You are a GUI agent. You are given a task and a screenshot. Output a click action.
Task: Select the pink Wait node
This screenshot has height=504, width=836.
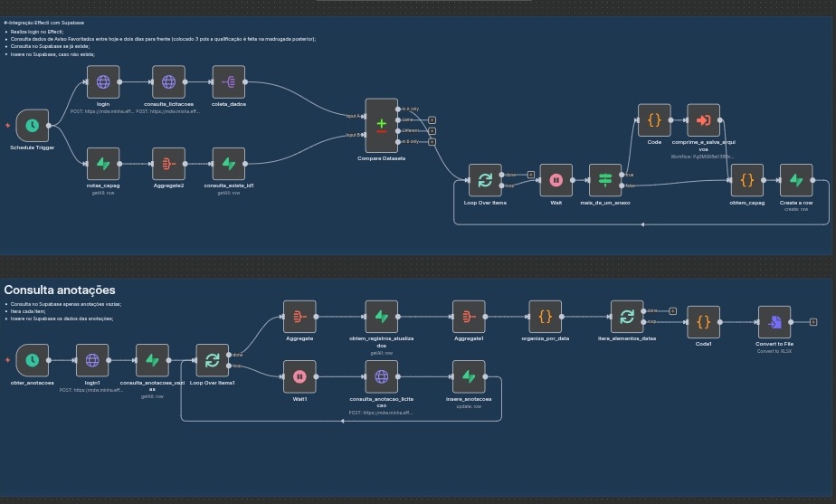pyautogui.click(x=556, y=180)
